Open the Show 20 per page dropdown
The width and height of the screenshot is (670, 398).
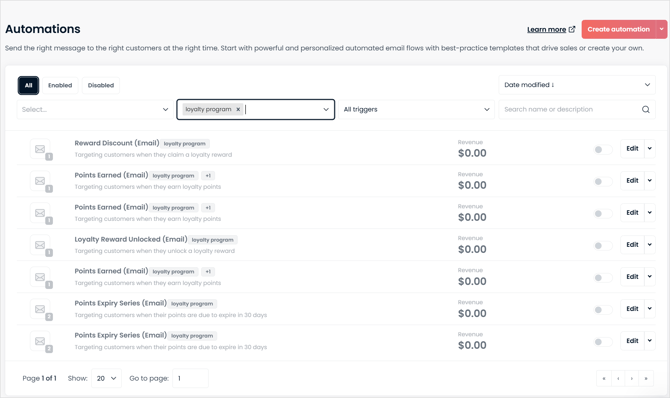[x=106, y=378]
